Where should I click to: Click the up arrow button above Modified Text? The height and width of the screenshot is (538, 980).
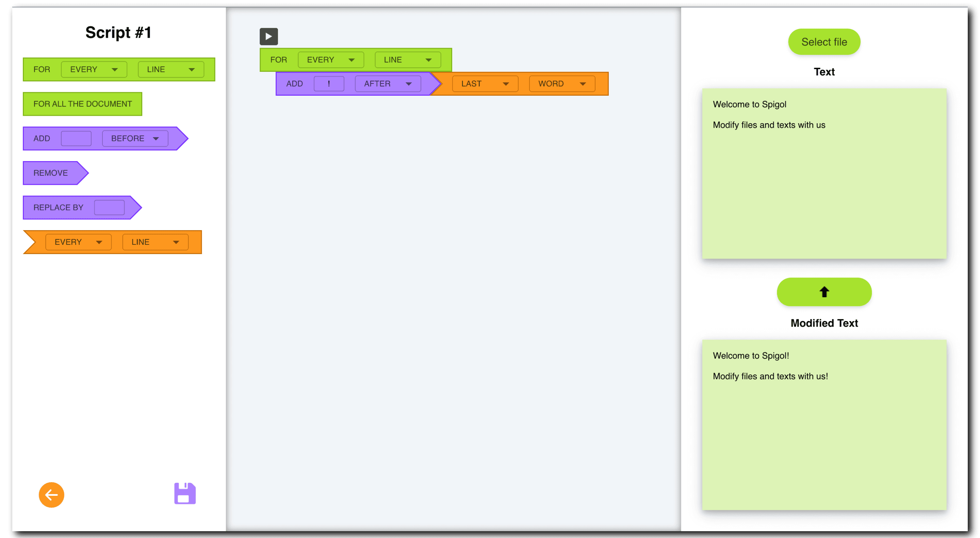click(824, 292)
